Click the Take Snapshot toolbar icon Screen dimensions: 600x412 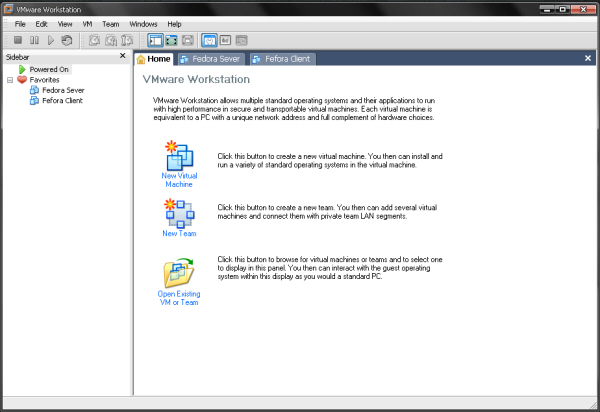click(95, 40)
